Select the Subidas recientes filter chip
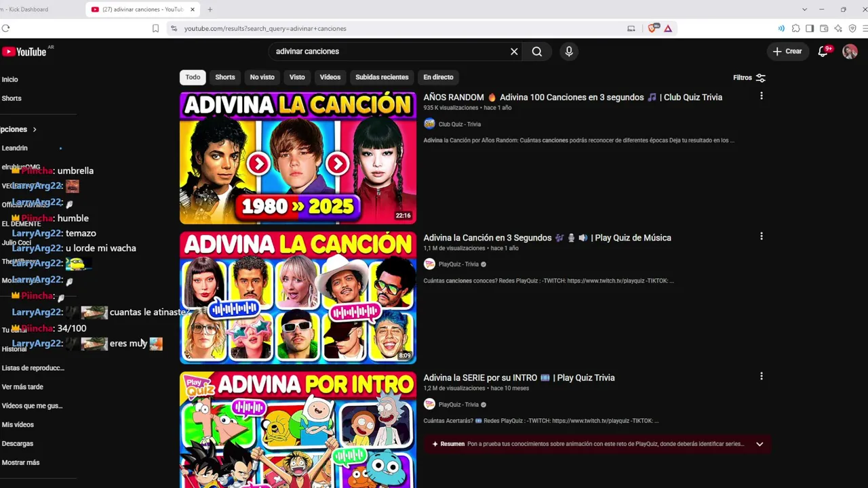The image size is (868, 488). tap(382, 77)
